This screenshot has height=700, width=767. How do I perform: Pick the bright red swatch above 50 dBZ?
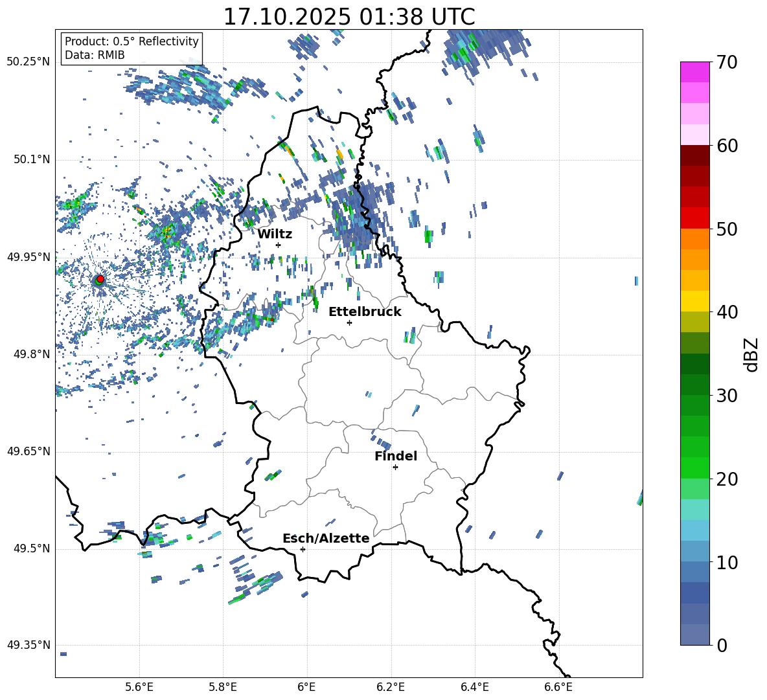(x=695, y=218)
